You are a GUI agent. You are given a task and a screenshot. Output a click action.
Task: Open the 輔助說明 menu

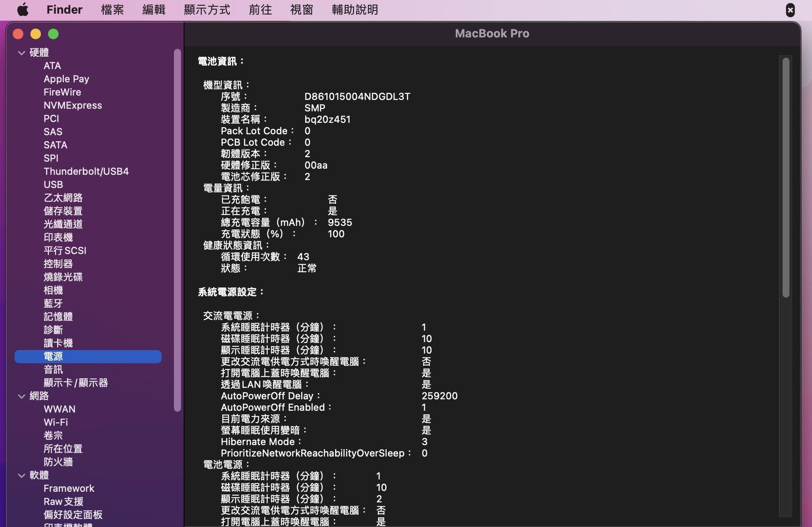pos(355,10)
